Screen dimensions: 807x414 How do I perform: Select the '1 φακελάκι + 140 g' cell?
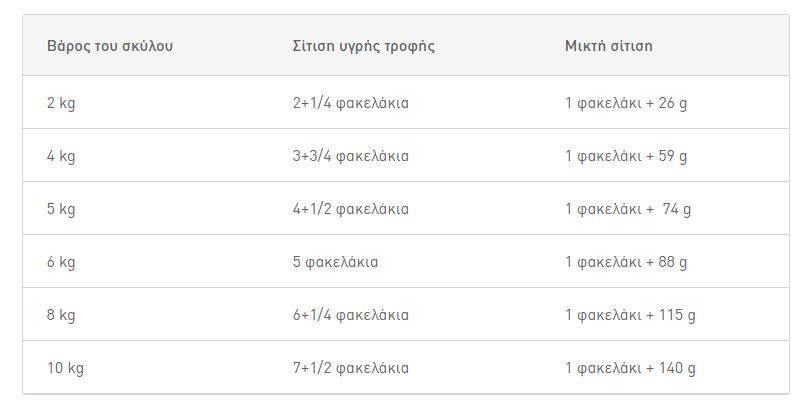click(630, 369)
